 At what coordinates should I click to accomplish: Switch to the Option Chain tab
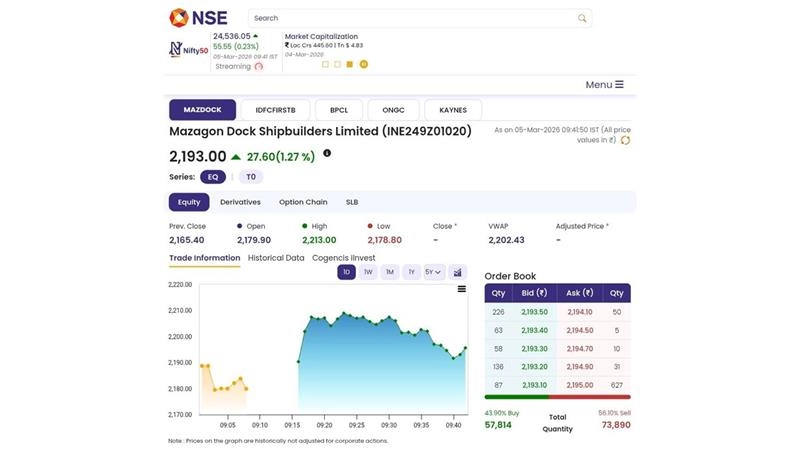[303, 202]
